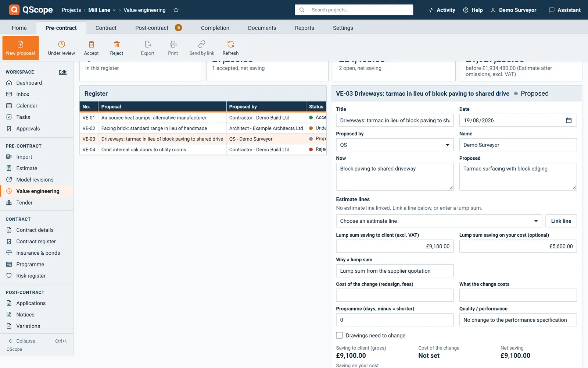The width and height of the screenshot is (588, 368).
Task: Go to Projects breadcrumb
Action: pyautogui.click(x=71, y=10)
